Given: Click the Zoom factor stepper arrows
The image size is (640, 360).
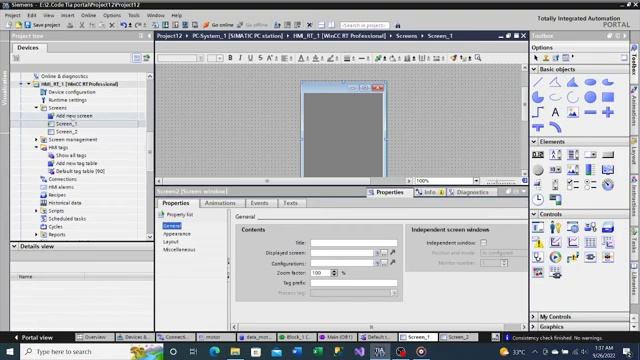Looking at the screenshot, I should coord(334,273).
